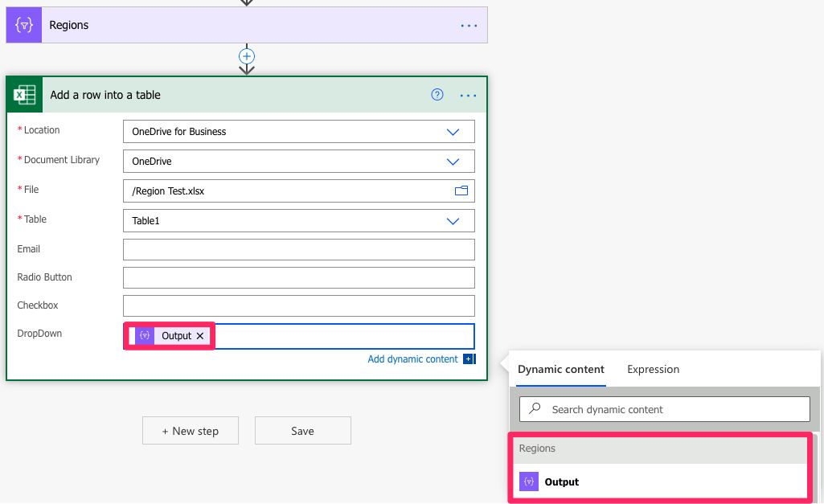Open the ellipsis menu on the Excel action
Viewport: 824px width, 504px height.
468,95
